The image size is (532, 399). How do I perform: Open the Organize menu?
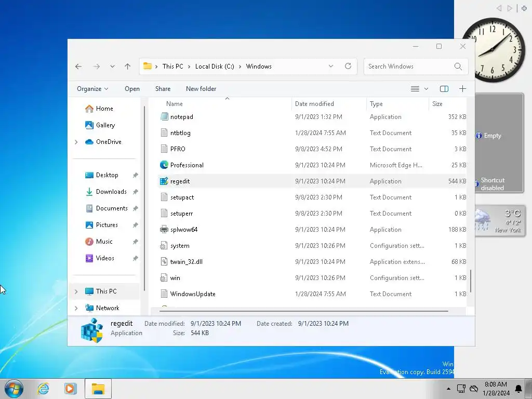point(92,89)
